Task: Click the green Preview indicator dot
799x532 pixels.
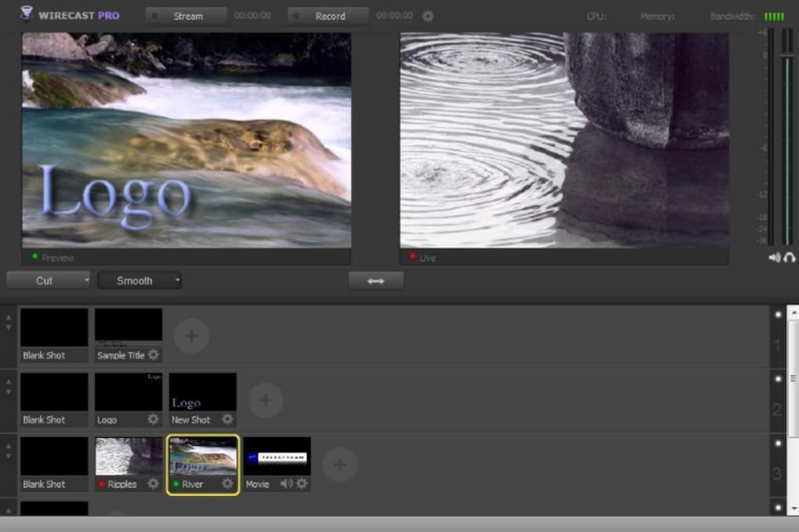Action: 34,256
